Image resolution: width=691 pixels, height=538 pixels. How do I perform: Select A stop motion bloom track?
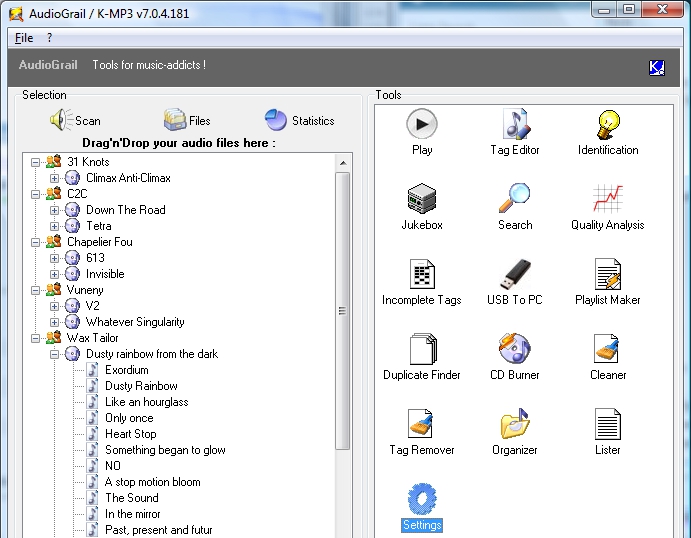tap(152, 482)
